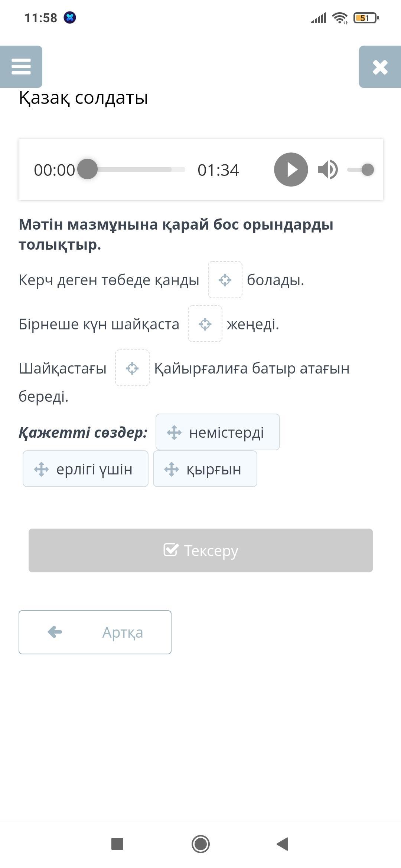The width and height of the screenshot is (401, 868).
Task: Click the Тексеру check button
Action: (x=200, y=550)
